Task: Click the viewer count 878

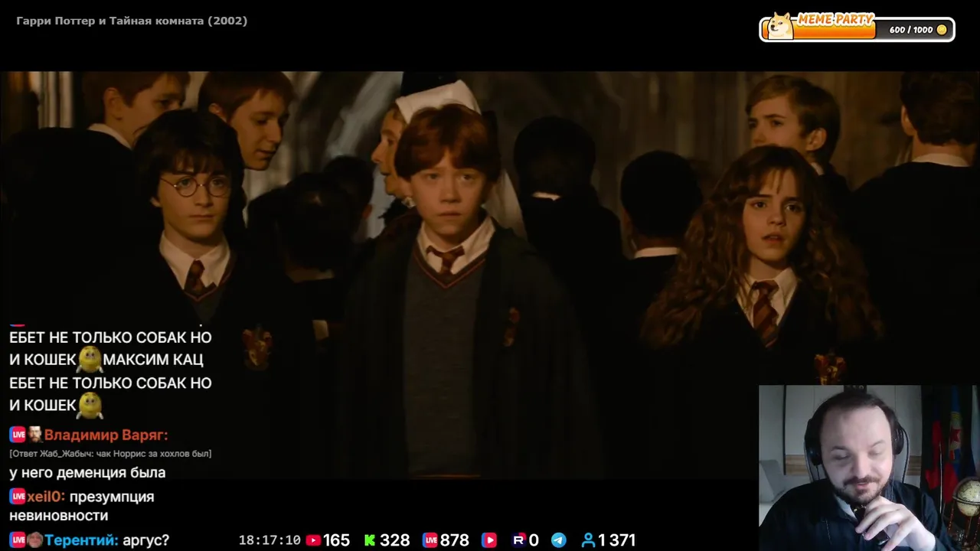Action: tap(455, 540)
